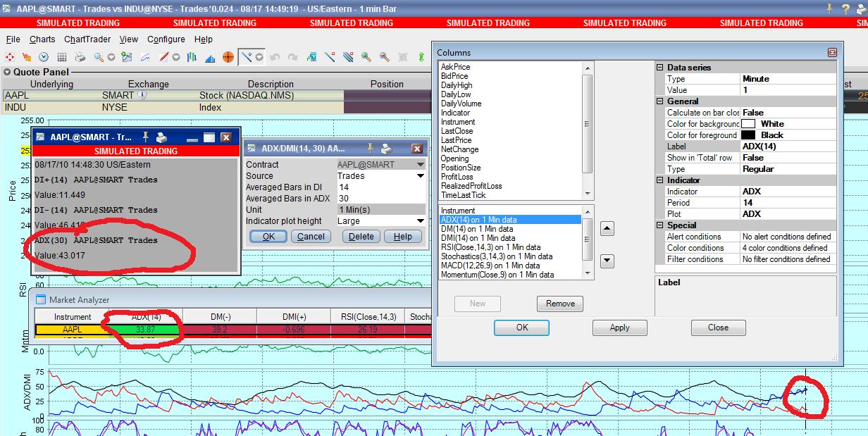Collapse the Special property group
The image size is (868, 436).
click(x=660, y=225)
